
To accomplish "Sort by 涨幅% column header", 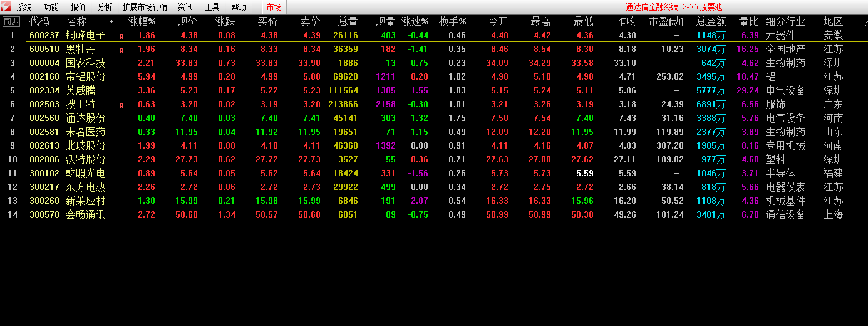I will click(142, 22).
